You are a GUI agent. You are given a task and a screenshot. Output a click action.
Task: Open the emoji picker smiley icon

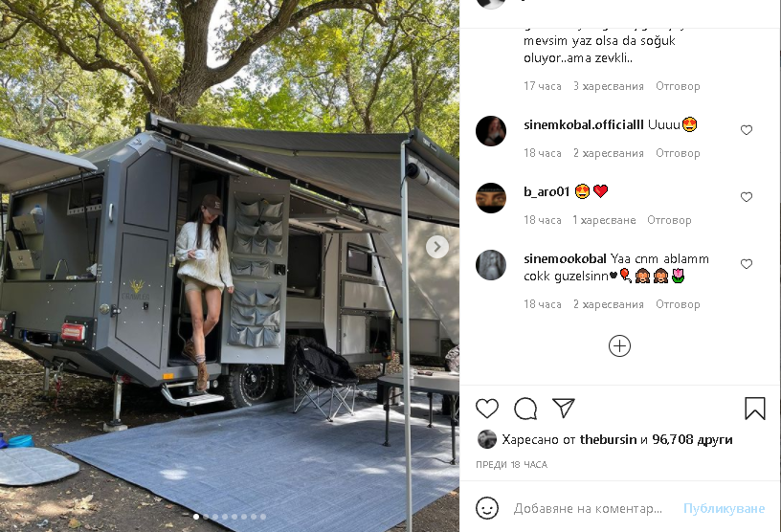pos(486,508)
